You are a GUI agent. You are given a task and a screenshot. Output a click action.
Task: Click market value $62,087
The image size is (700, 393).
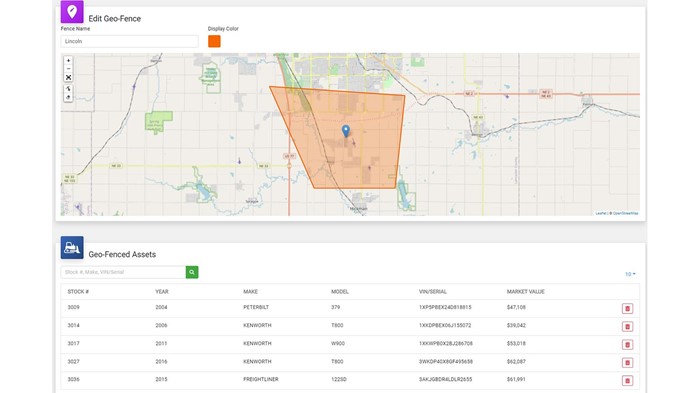click(x=516, y=361)
